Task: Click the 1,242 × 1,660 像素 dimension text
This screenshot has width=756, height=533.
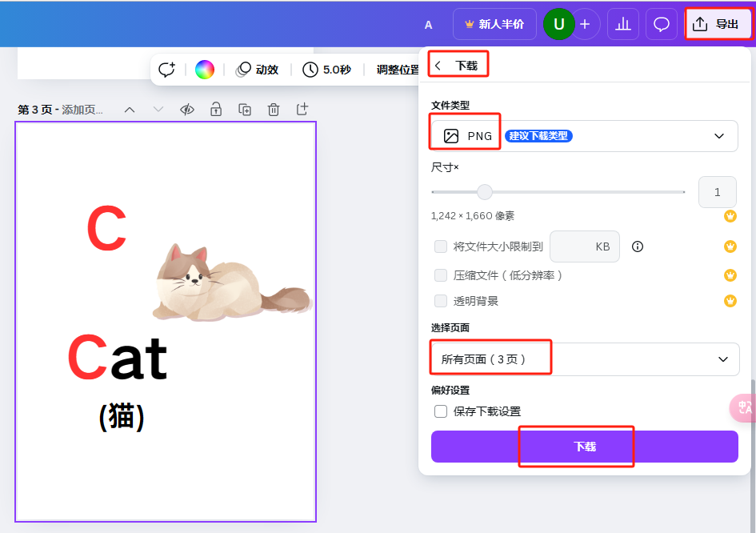Action: coord(473,216)
